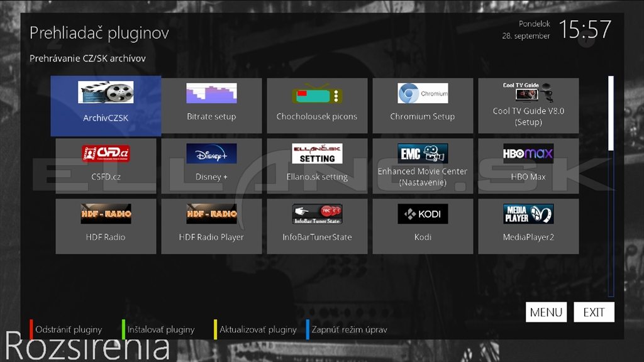Image resolution: width=644 pixels, height=362 pixels.
Task: Click the MediaPlayer2 label
Action: pos(528,237)
